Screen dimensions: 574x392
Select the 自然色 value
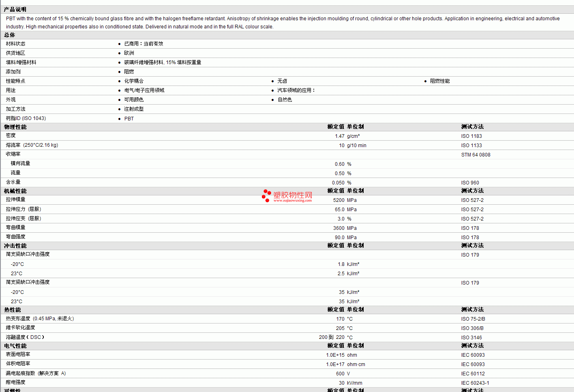pos(285,100)
